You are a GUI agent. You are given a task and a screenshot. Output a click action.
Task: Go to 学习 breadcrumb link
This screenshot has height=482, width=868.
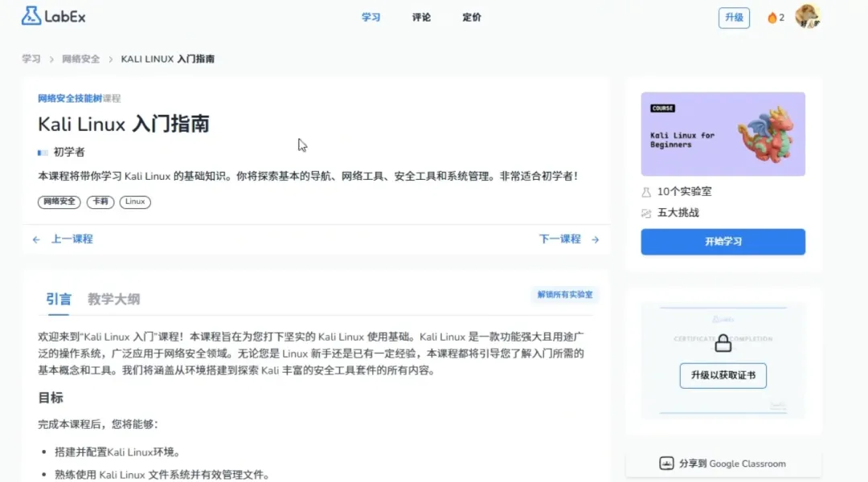coord(31,59)
